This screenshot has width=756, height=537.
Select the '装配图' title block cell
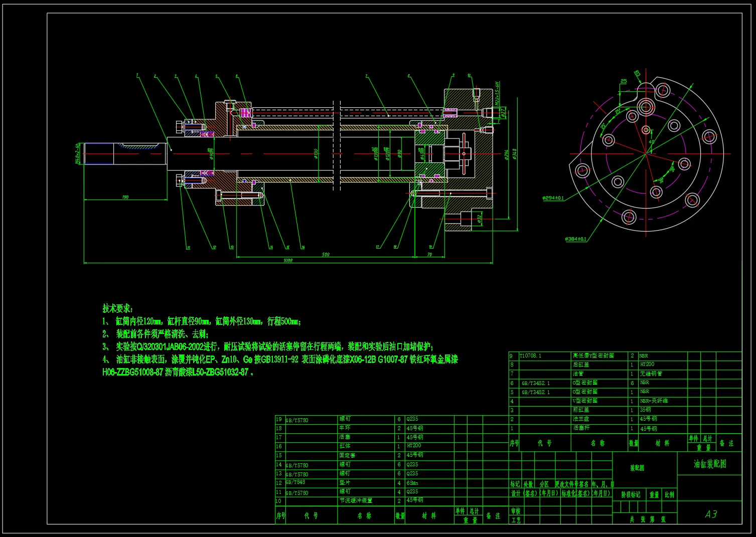[637, 468]
